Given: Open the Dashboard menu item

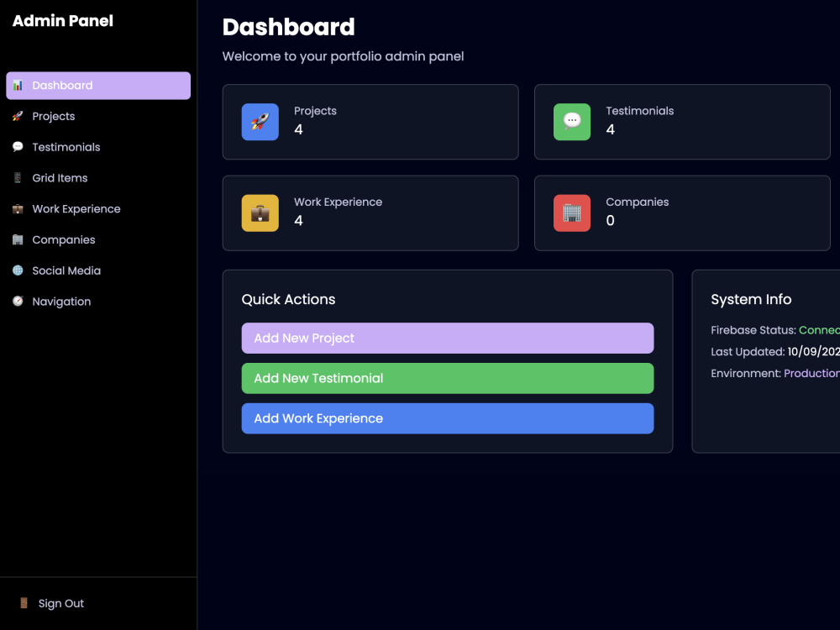Looking at the screenshot, I should click(98, 86).
